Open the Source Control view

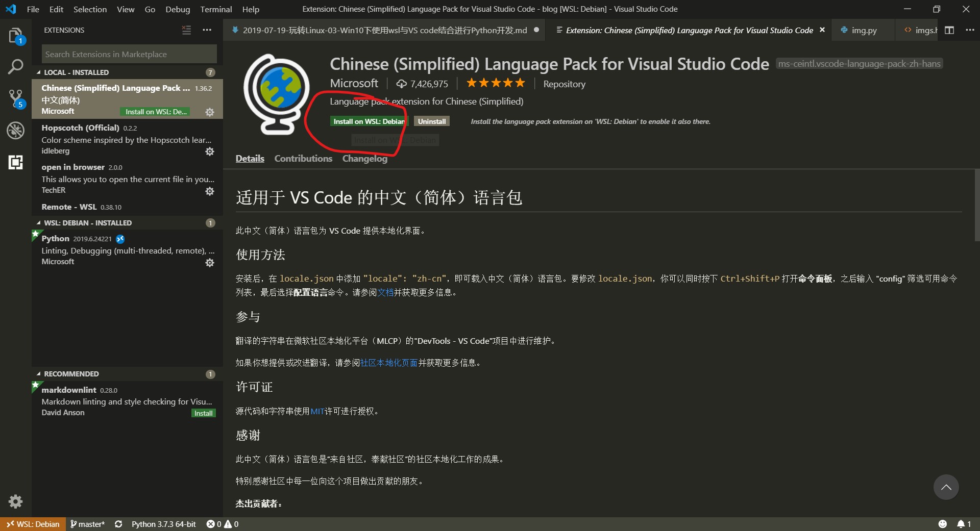coord(16,98)
